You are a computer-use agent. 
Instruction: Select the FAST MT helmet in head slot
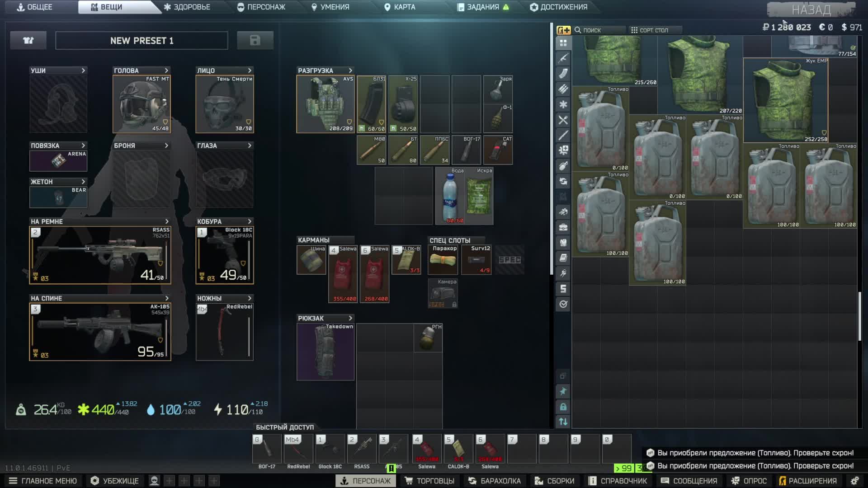click(x=142, y=104)
